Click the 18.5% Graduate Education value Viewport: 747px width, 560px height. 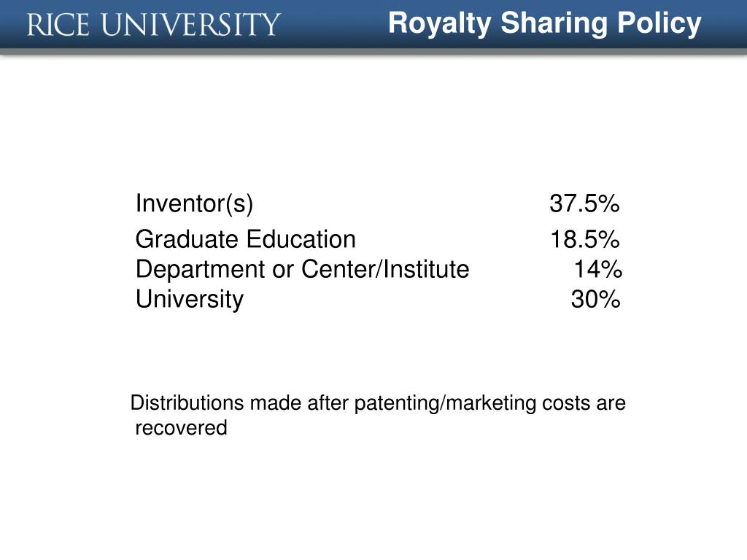(585, 239)
